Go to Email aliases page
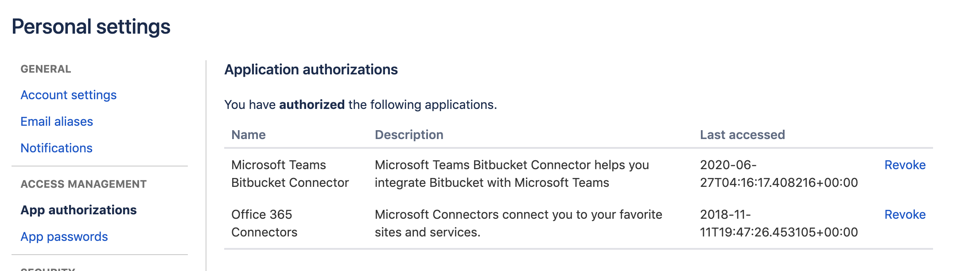This screenshot has height=271, width=980. click(57, 121)
